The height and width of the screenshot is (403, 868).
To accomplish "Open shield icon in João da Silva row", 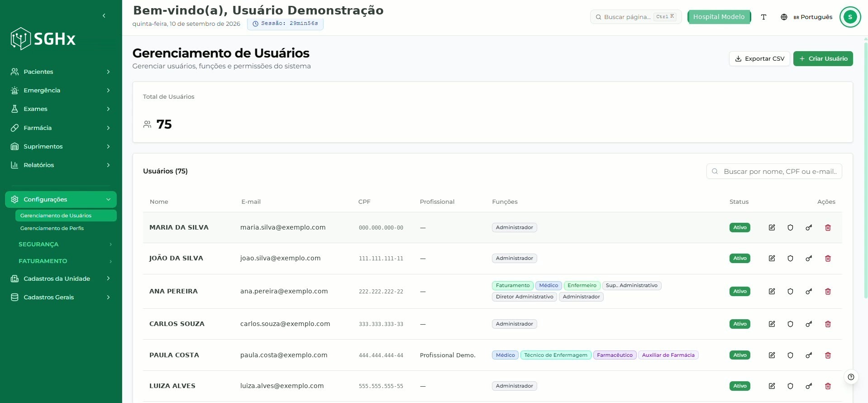I will pos(790,258).
